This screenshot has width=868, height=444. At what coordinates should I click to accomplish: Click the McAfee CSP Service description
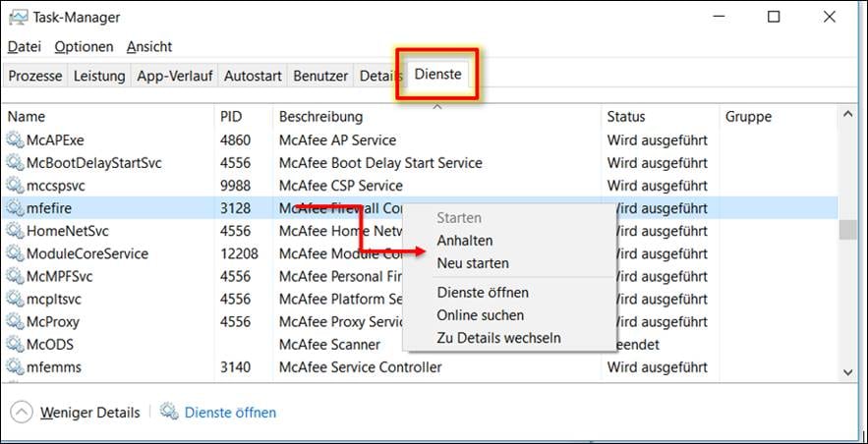340,186
